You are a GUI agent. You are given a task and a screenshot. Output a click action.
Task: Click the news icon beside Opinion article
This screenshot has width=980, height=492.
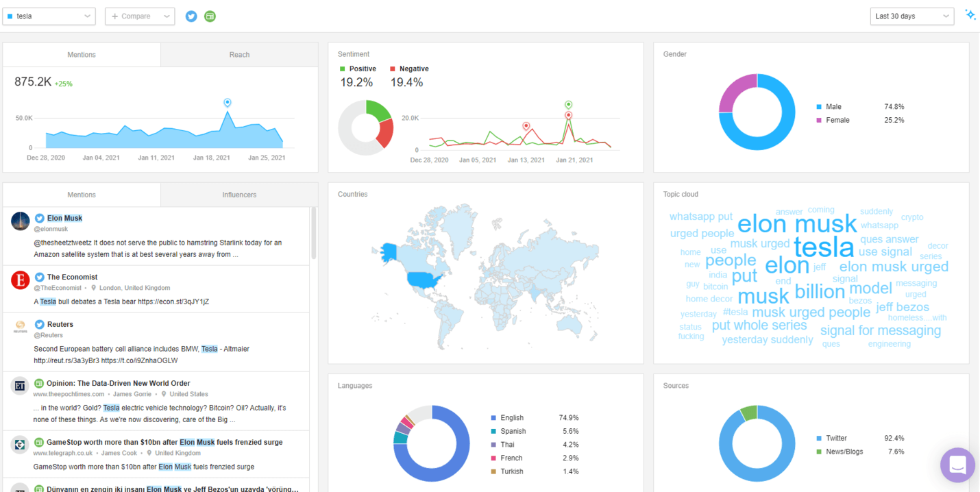[x=40, y=383]
